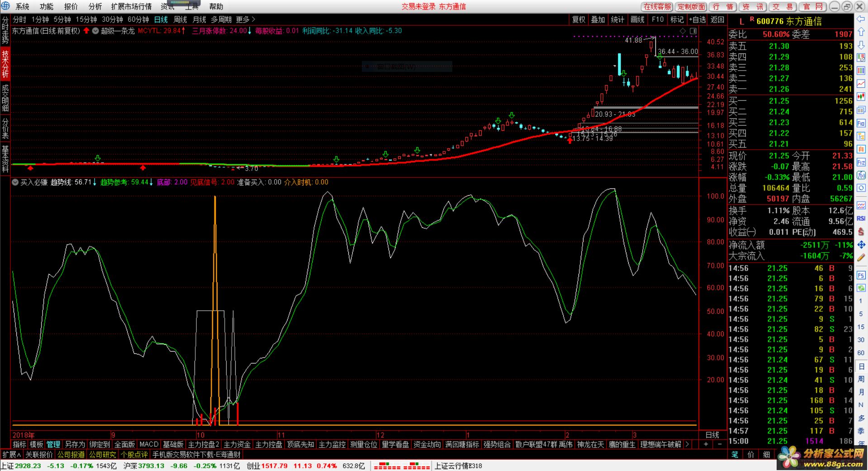Click the up arrow icon in right toolbar
Image resolution: width=868 pixels, height=471 pixels.
[861, 32]
